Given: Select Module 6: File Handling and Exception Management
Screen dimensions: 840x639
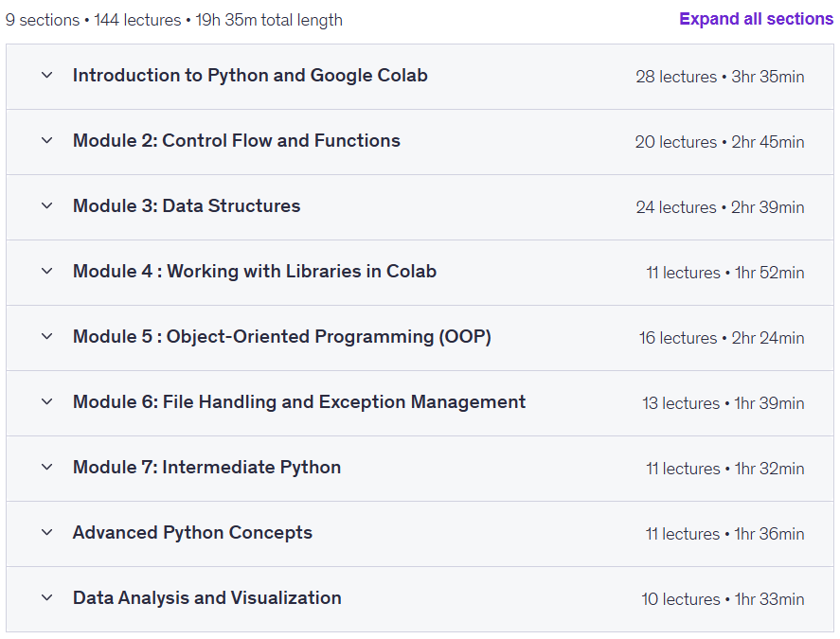Looking at the screenshot, I should pos(299,402).
